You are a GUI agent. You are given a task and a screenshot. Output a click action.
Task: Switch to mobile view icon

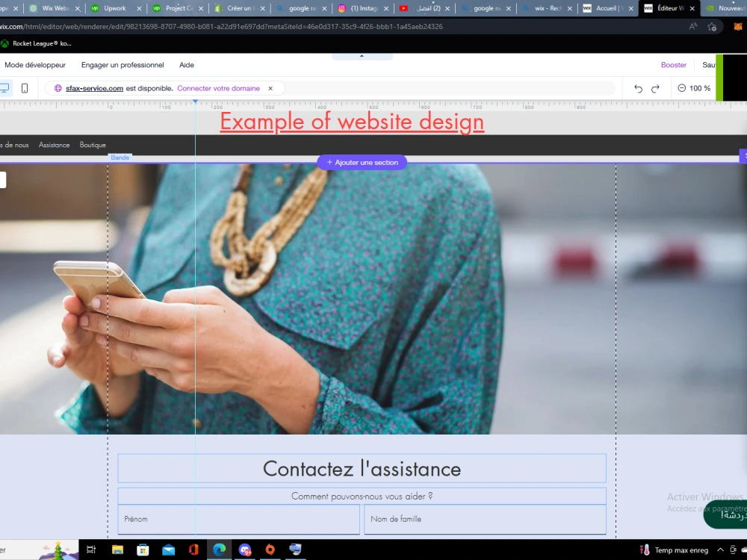pyautogui.click(x=25, y=88)
